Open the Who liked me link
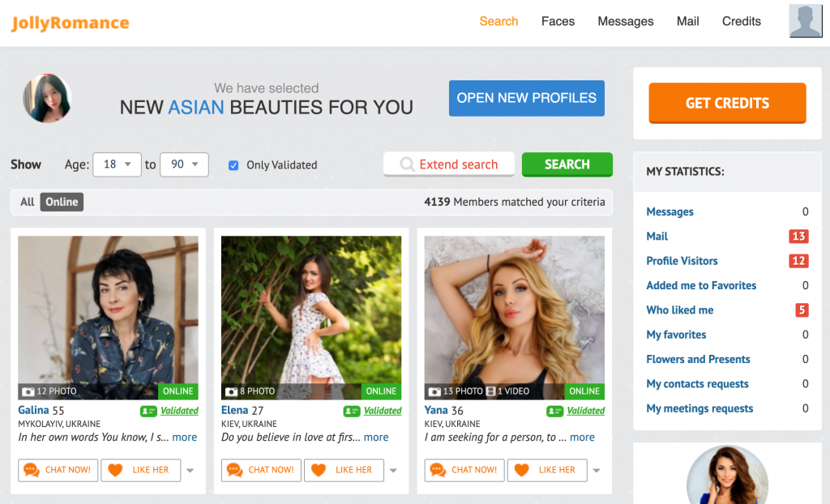Viewport: 830px width, 504px height. (680, 310)
